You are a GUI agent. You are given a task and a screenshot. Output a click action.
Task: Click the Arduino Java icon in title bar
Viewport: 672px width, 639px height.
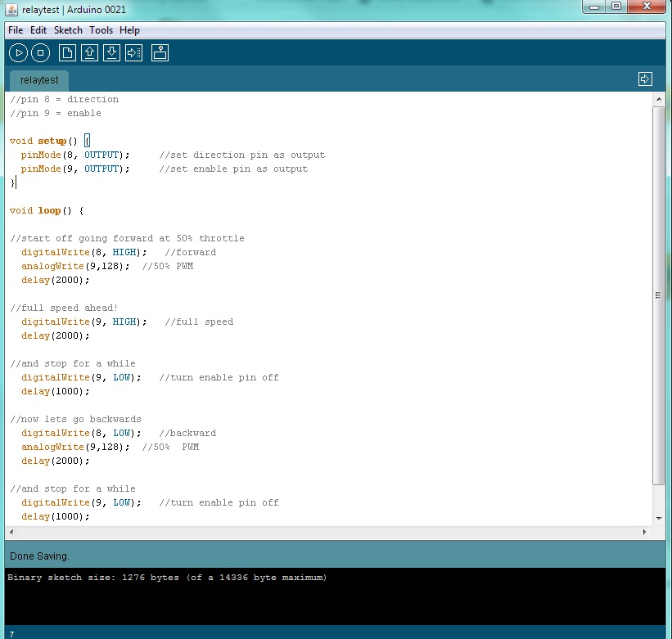[x=11, y=10]
